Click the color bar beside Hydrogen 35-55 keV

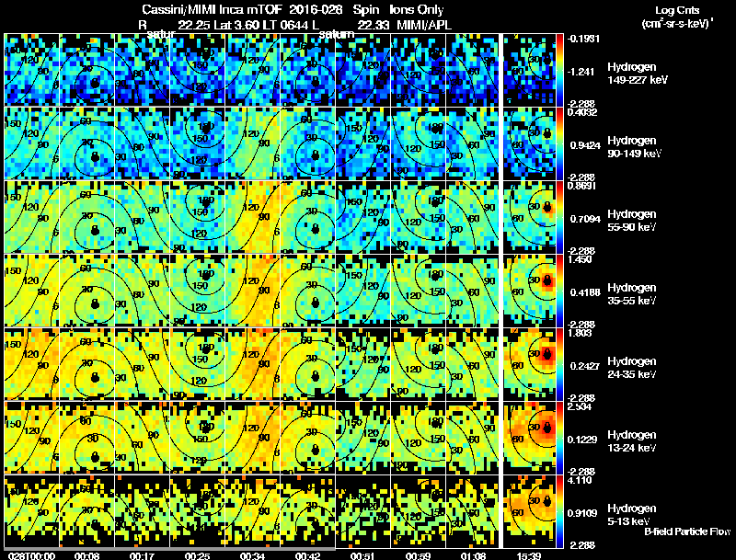[x=559, y=291]
